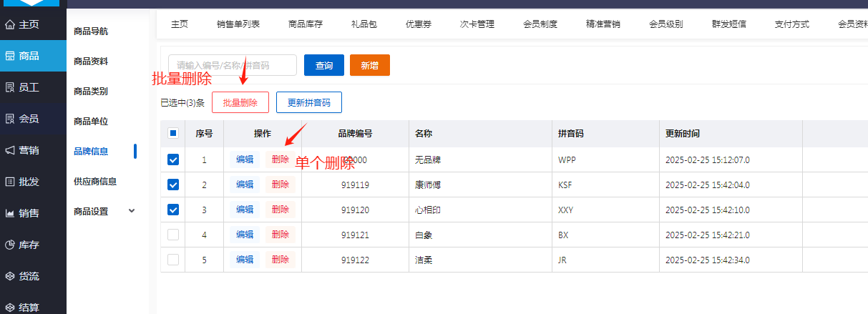Screen dimensions: 868x314
Task: Select 品牌信息 in the submenu
Action: (x=91, y=152)
